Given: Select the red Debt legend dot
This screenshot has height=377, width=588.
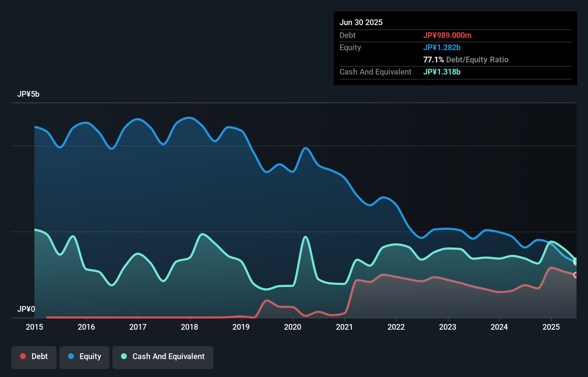Looking at the screenshot, I should coord(23,356).
